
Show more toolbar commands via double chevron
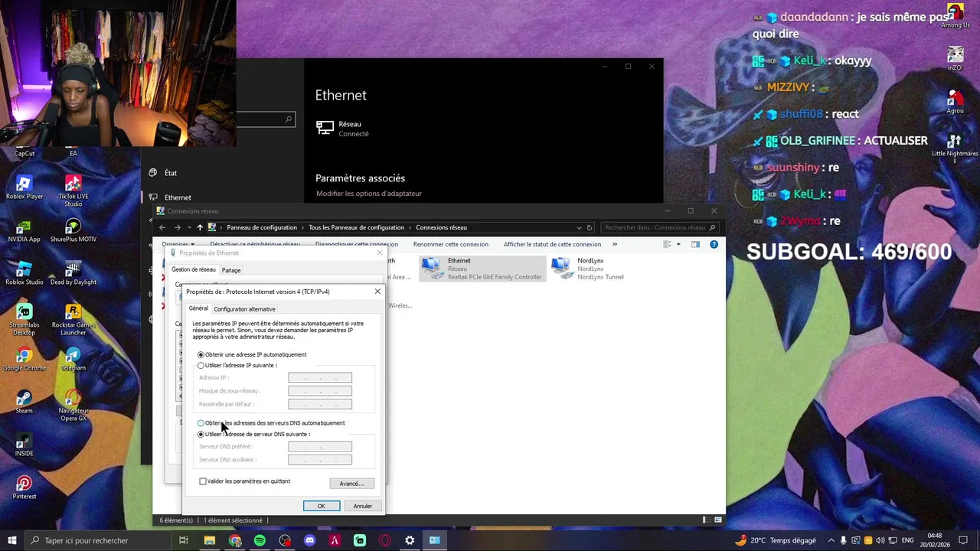(x=614, y=244)
